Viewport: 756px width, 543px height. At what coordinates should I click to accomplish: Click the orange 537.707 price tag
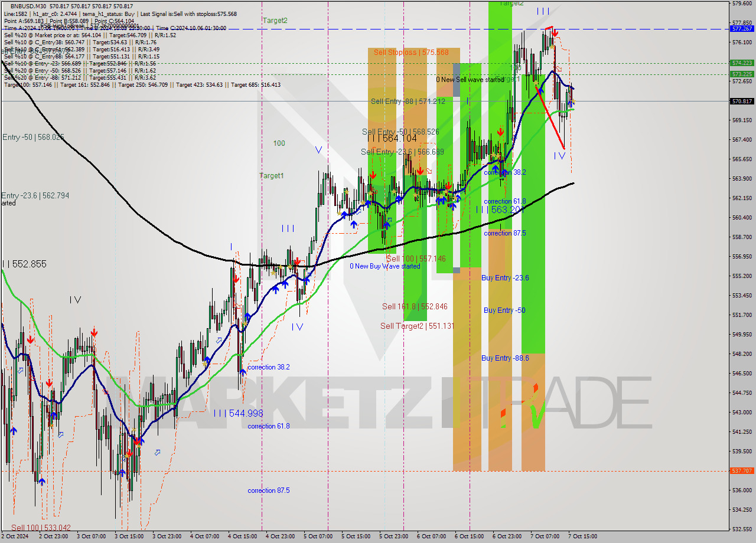pos(742,471)
